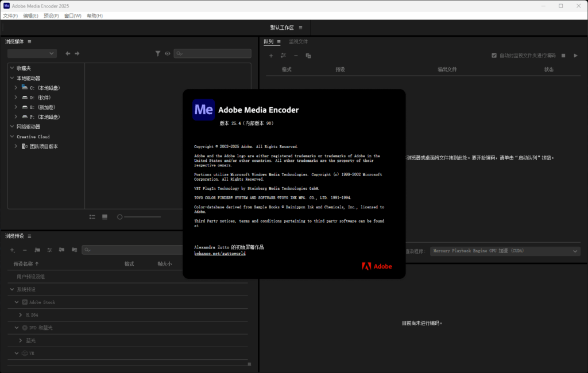Open the 编辑 menu
The height and width of the screenshot is (373, 588).
pos(30,15)
